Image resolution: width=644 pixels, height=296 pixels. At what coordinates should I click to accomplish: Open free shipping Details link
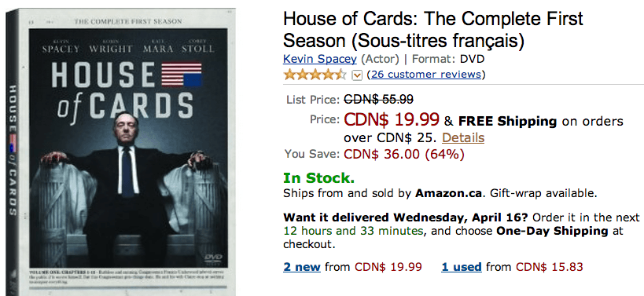463,137
